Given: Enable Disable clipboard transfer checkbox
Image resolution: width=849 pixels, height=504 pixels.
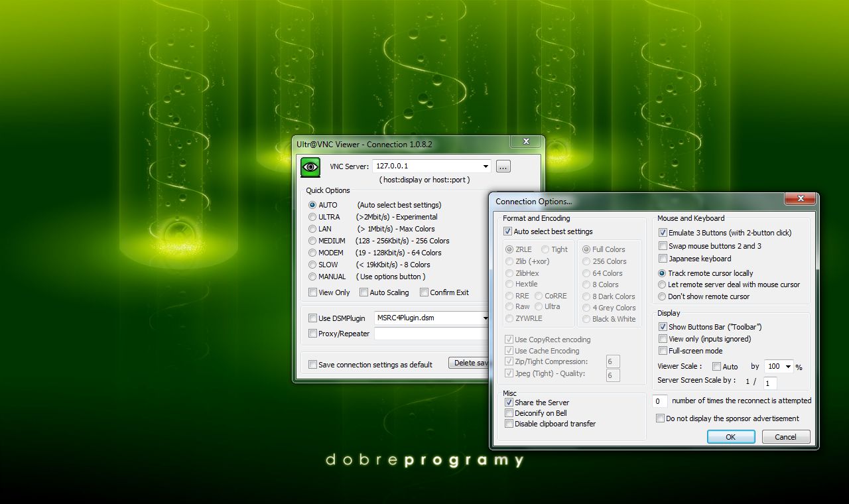Looking at the screenshot, I should pos(509,424).
